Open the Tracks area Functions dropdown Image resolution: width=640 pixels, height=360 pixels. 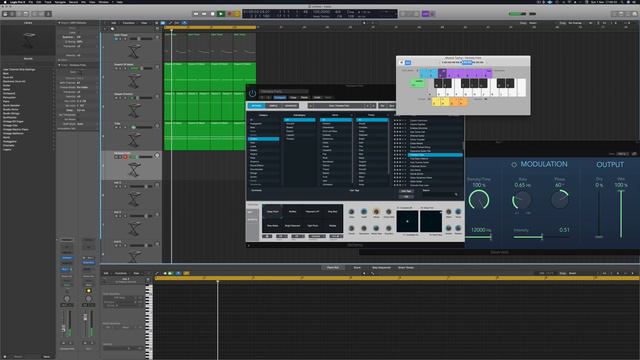(x=129, y=23)
